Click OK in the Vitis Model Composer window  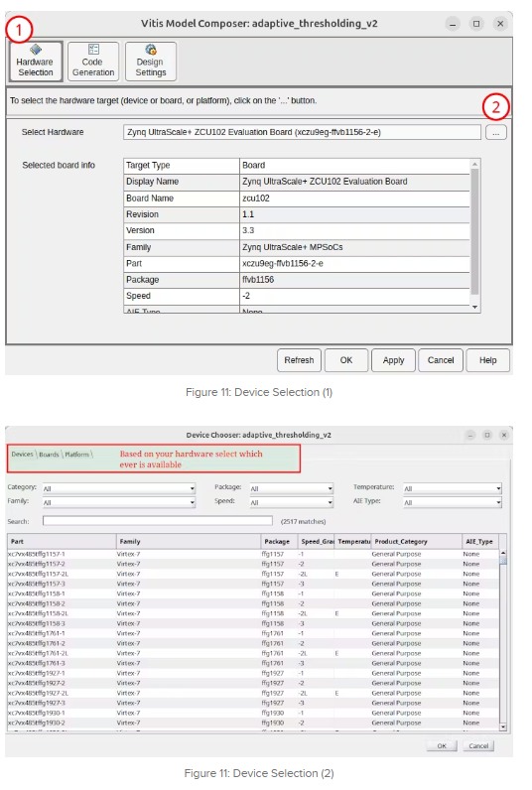click(x=346, y=360)
